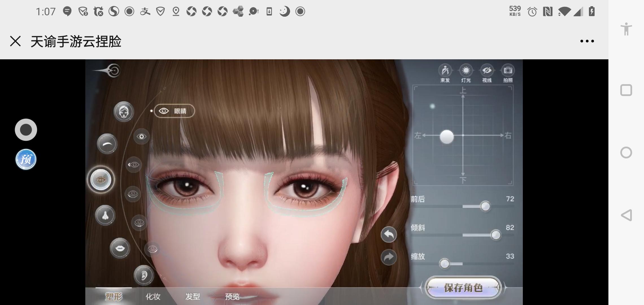The image size is (644, 305).
Task: Choose the first eye sub-option icon
Action: point(142,137)
